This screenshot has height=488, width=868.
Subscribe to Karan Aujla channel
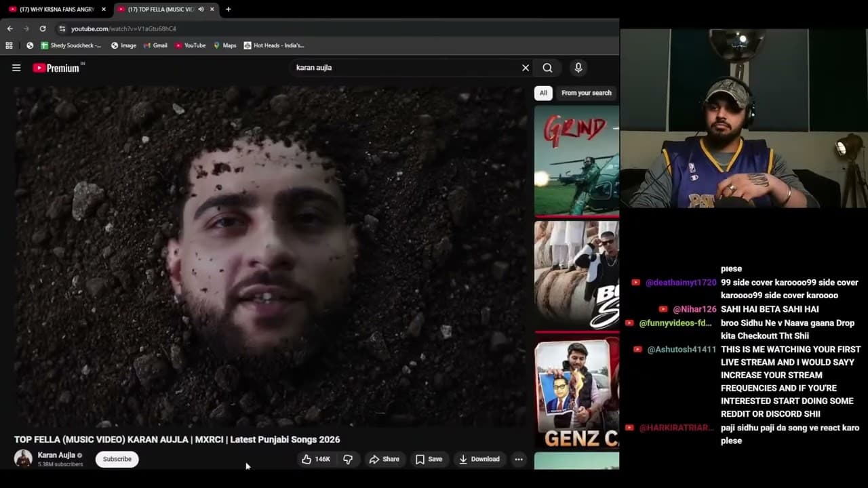point(117,459)
